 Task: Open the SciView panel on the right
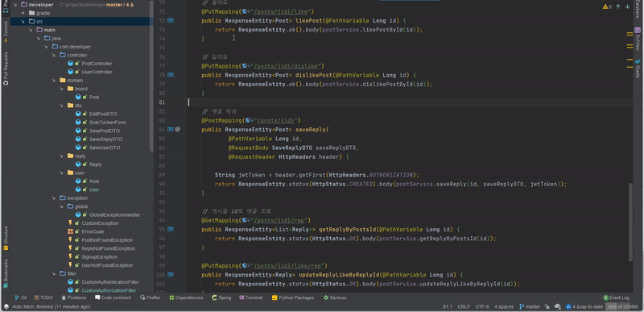pos(638,38)
